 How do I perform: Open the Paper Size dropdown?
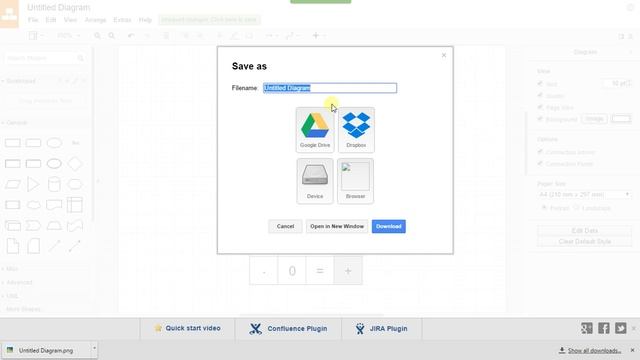[584, 195]
